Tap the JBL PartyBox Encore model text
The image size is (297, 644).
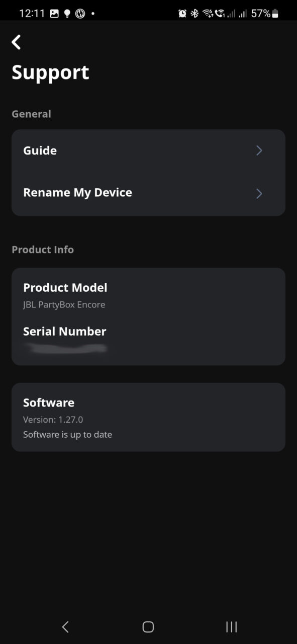[64, 304]
